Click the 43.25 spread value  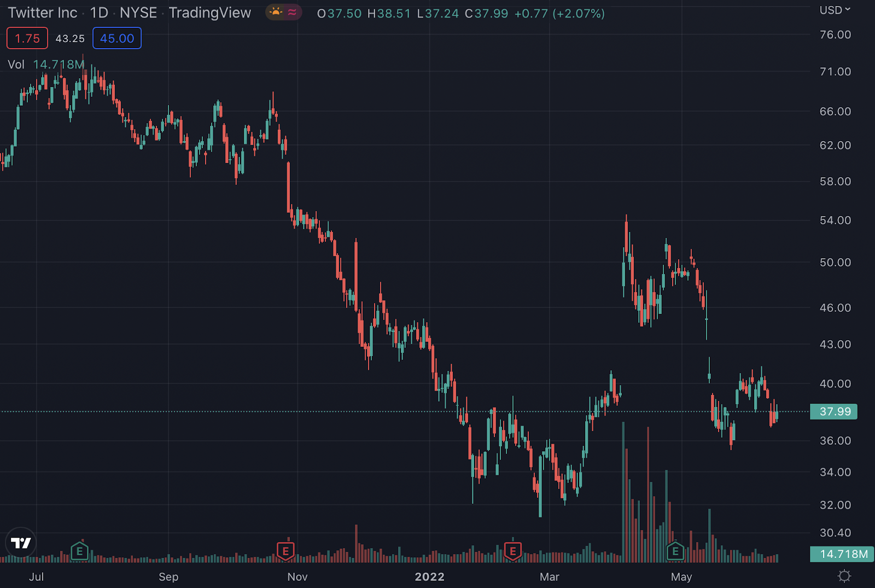point(70,38)
